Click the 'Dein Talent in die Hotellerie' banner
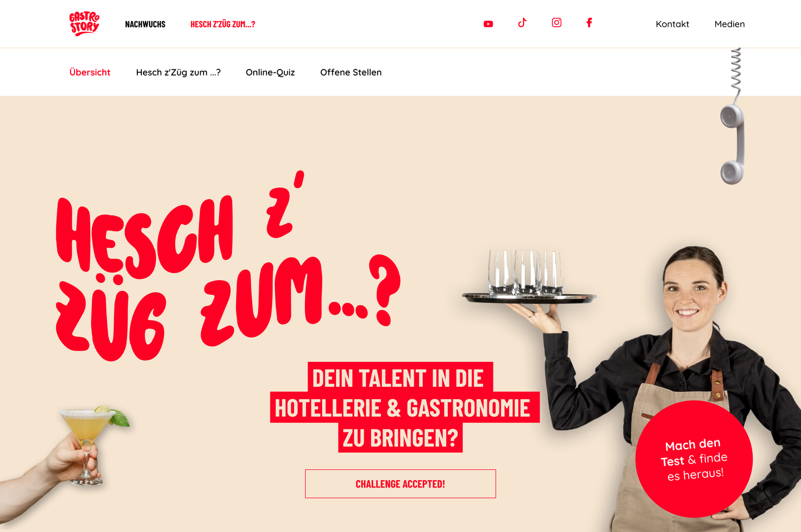The width and height of the screenshot is (801, 532). point(404,407)
